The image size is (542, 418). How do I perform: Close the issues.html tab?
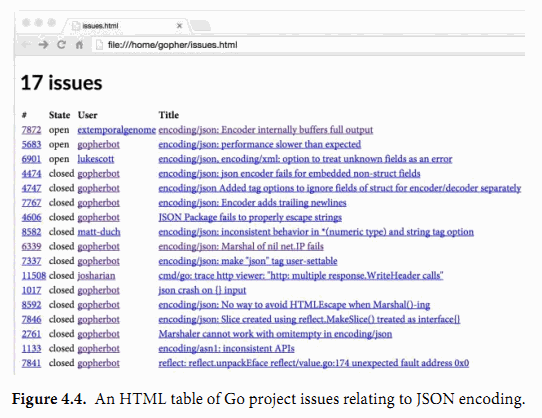pos(179,26)
